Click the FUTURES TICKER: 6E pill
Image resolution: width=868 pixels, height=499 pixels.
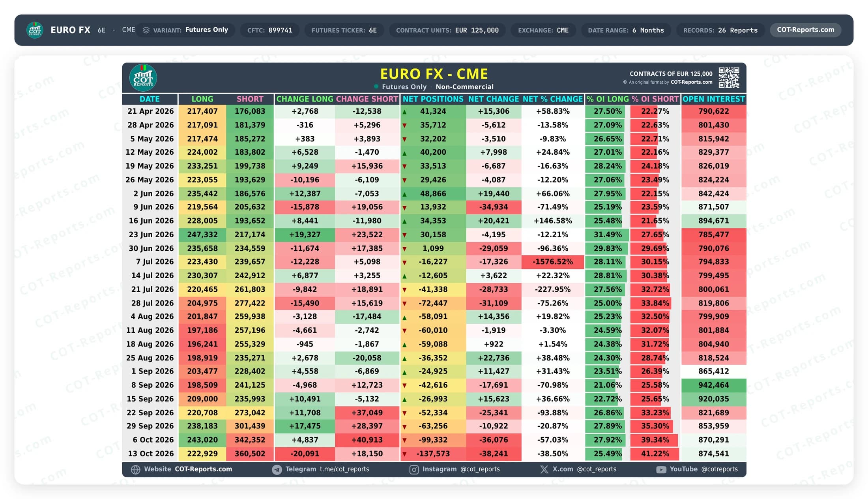click(344, 30)
